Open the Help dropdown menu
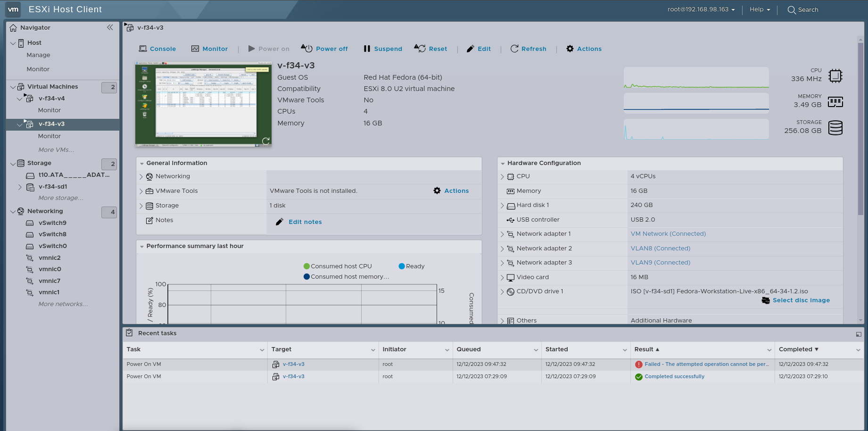This screenshot has width=868, height=431. pyautogui.click(x=760, y=9)
